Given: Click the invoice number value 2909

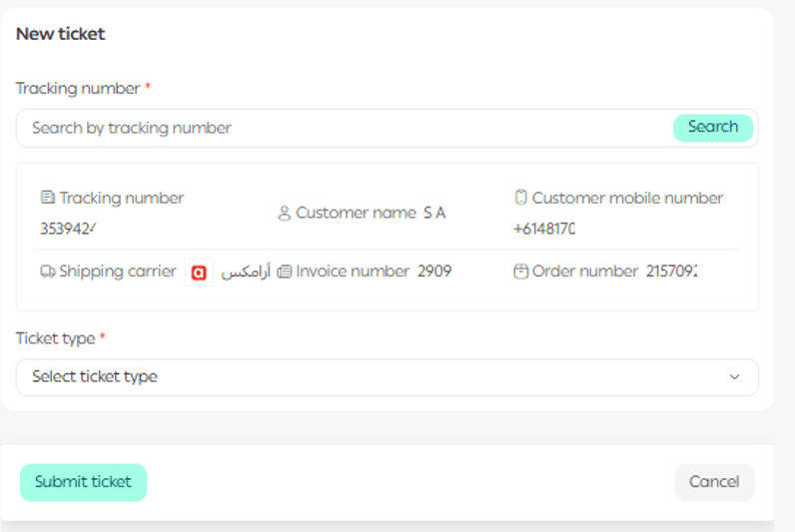Looking at the screenshot, I should click(434, 271).
